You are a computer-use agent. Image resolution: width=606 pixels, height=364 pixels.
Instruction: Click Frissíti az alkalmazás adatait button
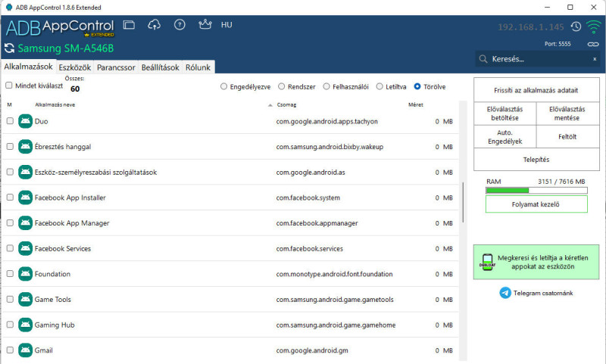click(x=536, y=90)
